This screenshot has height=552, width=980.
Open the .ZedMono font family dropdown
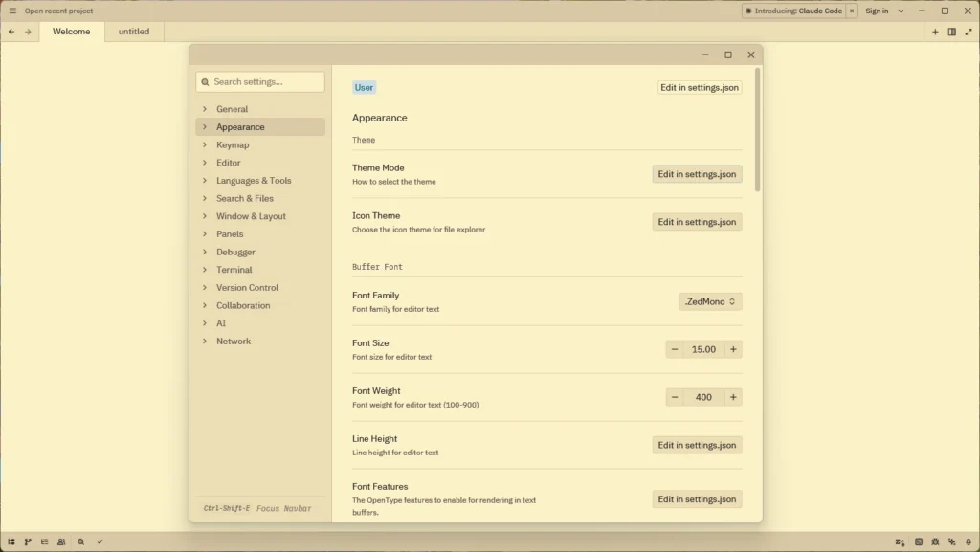[710, 301]
